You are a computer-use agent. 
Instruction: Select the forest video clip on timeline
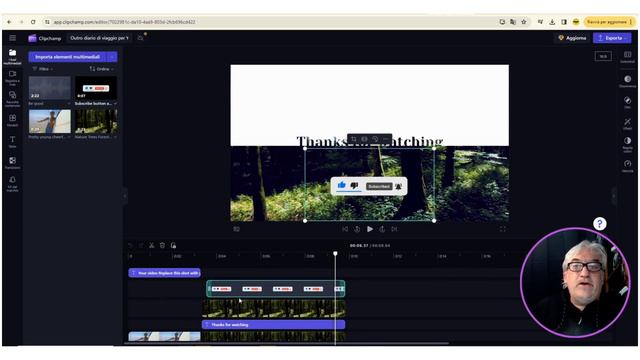tap(273, 309)
